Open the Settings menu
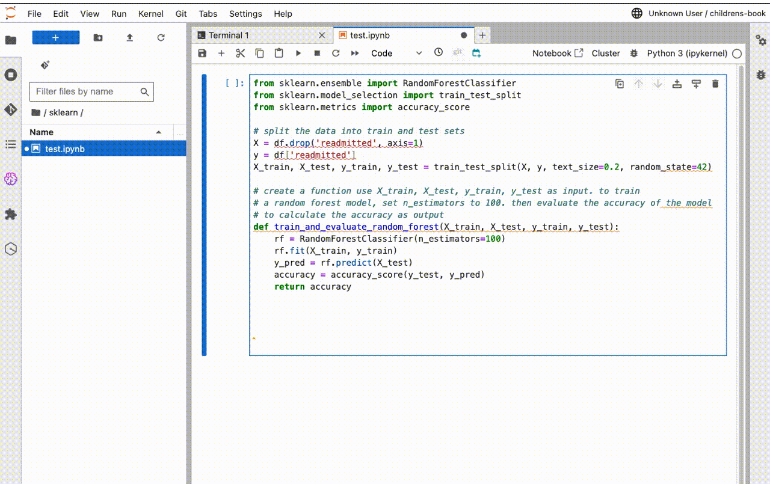Image resolution: width=771 pixels, height=487 pixels. point(245,14)
